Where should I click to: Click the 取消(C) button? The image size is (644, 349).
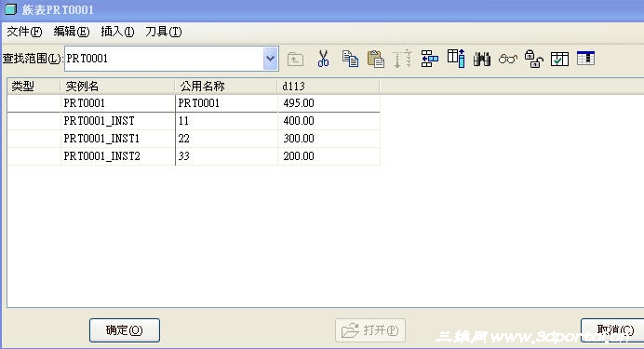click(x=612, y=330)
